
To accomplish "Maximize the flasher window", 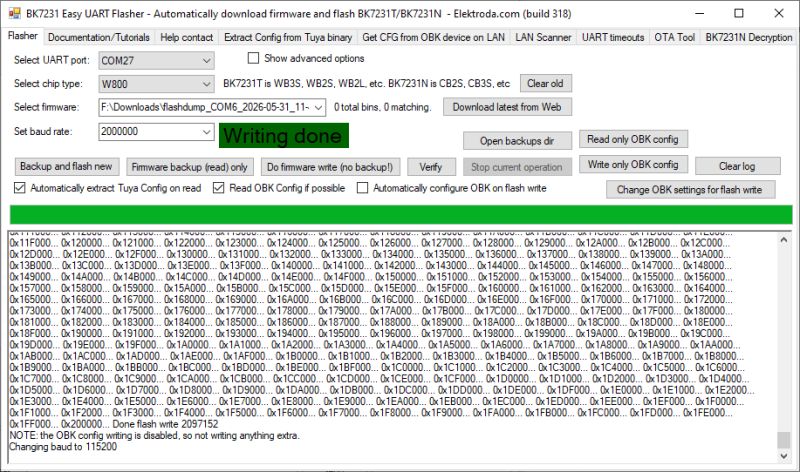I will point(739,14).
